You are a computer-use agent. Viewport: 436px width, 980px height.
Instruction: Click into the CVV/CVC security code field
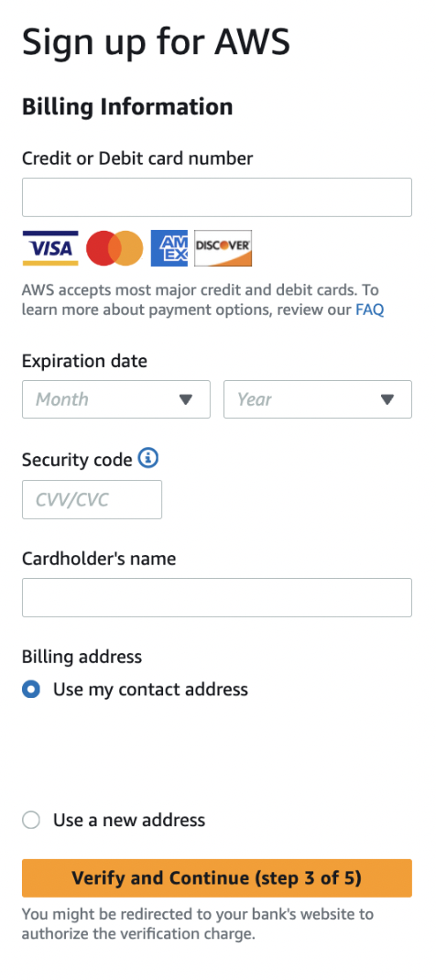click(x=92, y=499)
